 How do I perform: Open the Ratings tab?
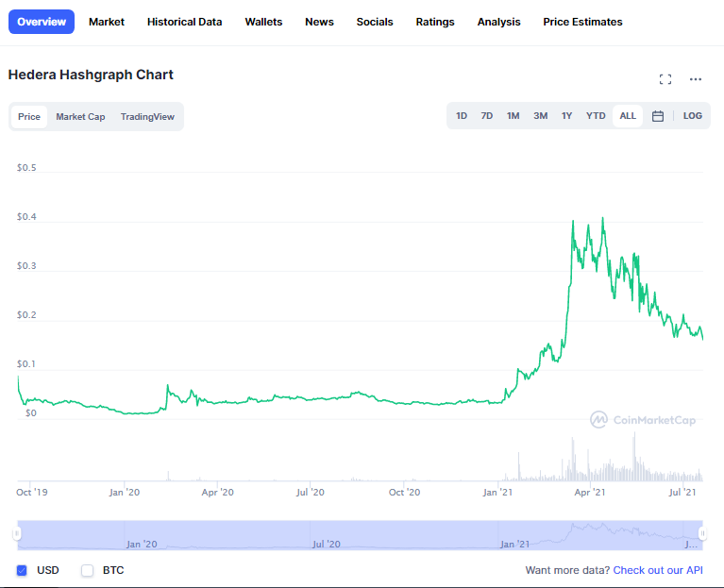point(435,22)
